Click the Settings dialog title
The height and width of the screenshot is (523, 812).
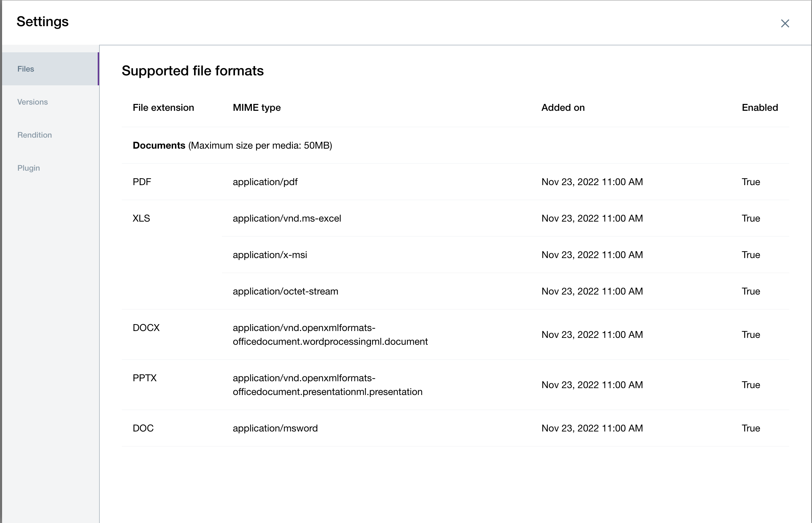coord(43,22)
